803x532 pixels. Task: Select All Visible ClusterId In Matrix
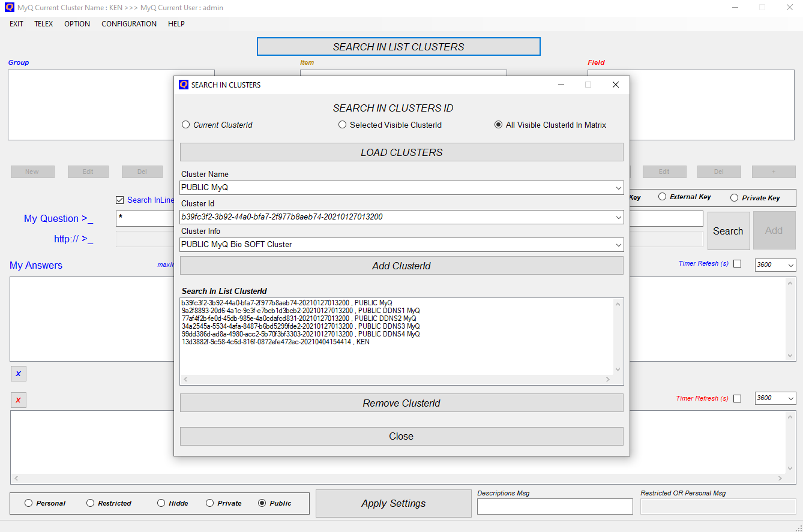498,125
